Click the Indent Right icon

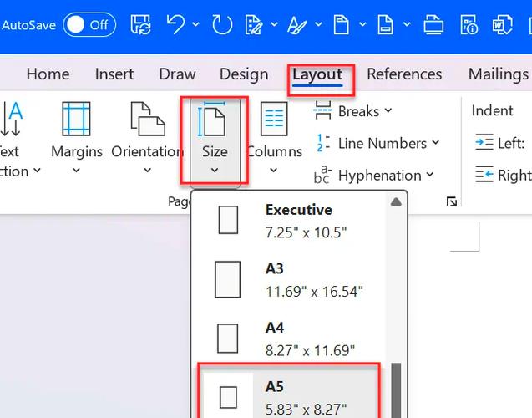[484, 174]
